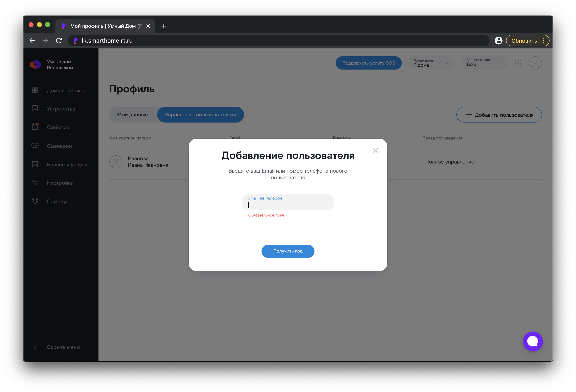Open the Помощь headset icon
The width and height of the screenshot is (576, 392).
[x=35, y=201]
